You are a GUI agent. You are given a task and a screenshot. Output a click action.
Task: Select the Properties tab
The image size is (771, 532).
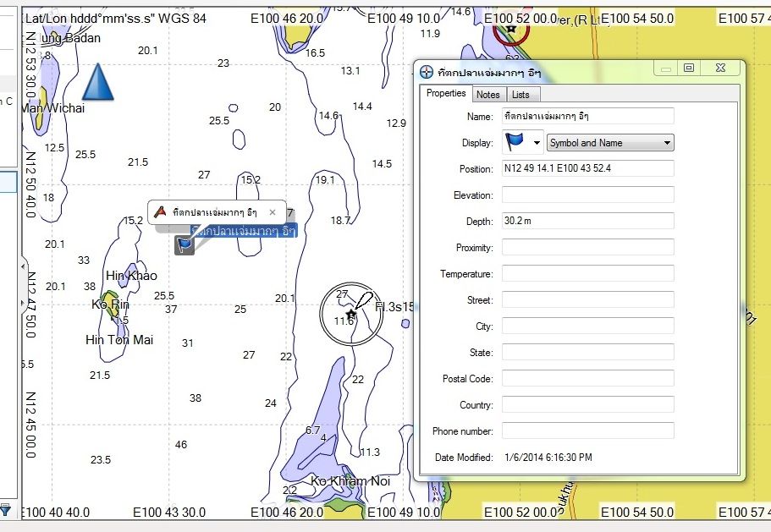[446, 94]
